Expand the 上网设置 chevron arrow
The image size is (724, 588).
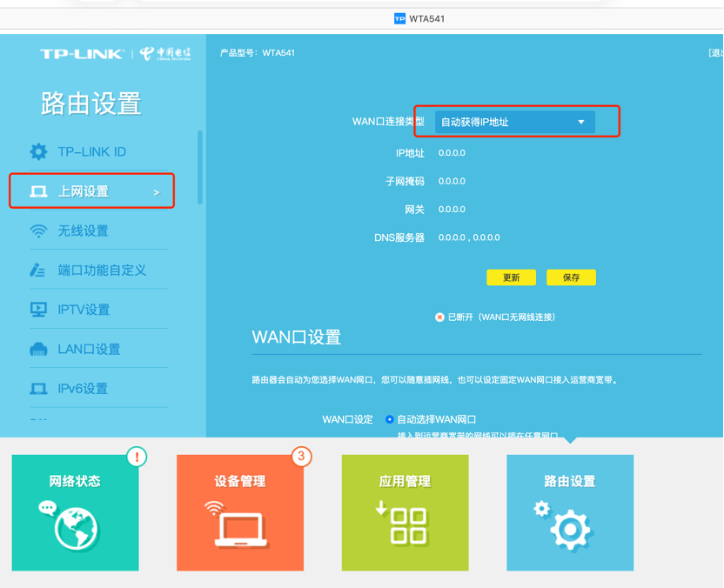(157, 192)
